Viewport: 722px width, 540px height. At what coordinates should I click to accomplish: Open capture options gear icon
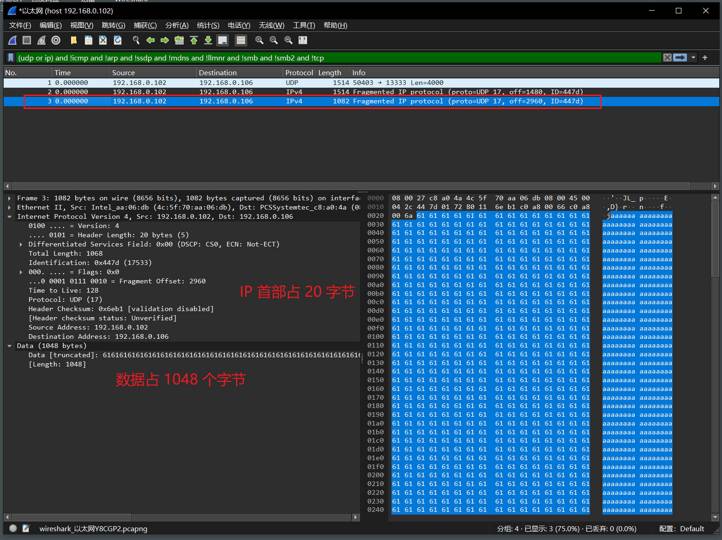point(56,41)
